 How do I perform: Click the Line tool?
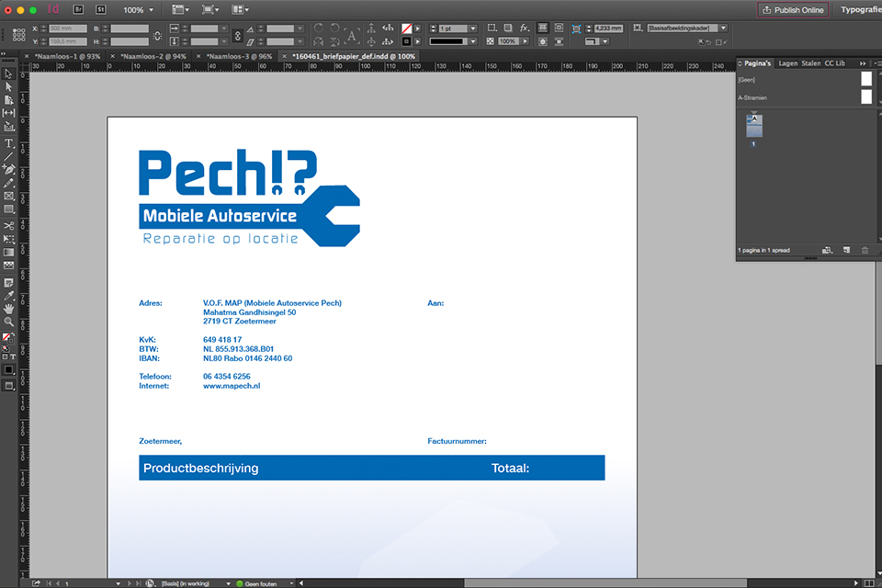[8, 156]
